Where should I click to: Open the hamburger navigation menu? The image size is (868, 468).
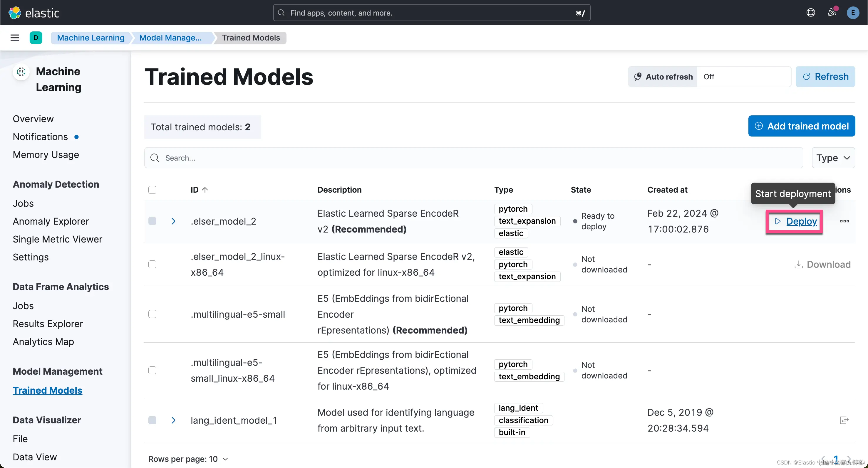(14, 38)
